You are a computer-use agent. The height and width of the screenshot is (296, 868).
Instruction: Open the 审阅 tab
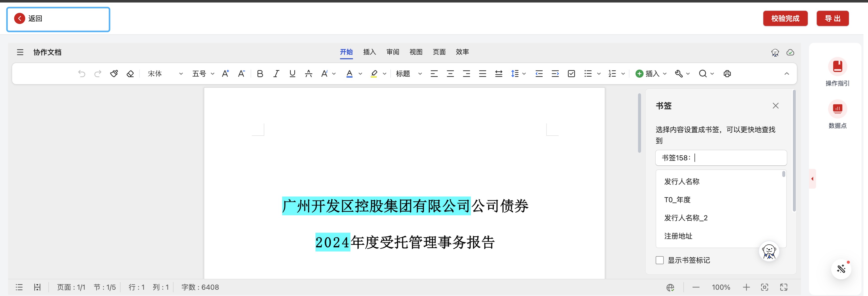point(393,52)
